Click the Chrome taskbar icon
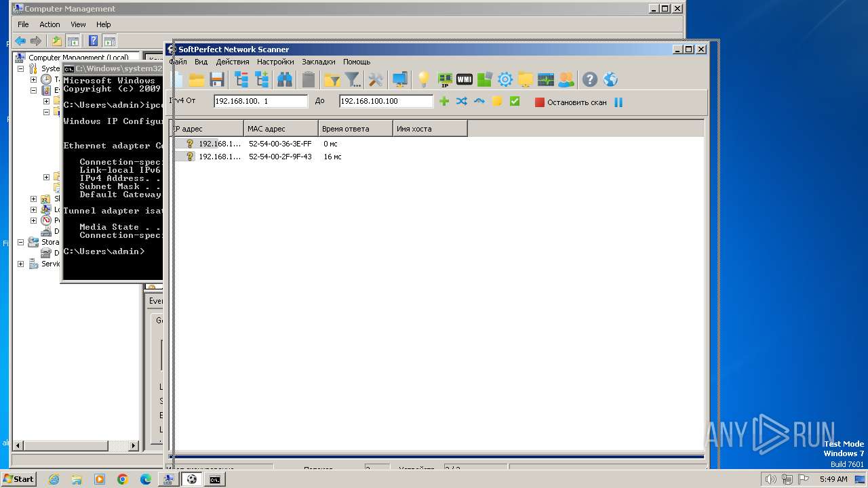Screen dimensions: 868x488 pyautogui.click(x=123, y=479)
